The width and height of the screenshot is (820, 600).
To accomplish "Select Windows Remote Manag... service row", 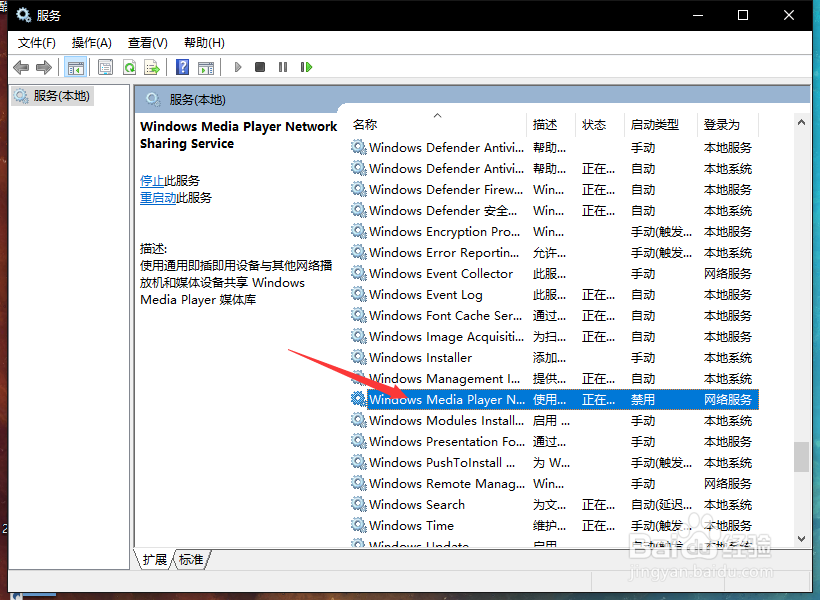I will pos(553,483).
